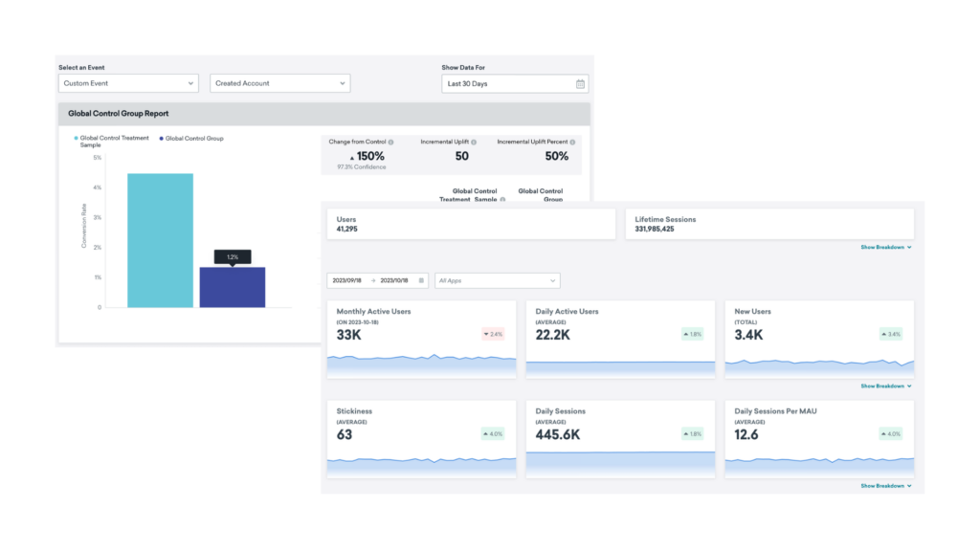Toggle Global Control Treatment Sample legend item
This screenshot has width=980, height=551.
click(x=111, y=142)
